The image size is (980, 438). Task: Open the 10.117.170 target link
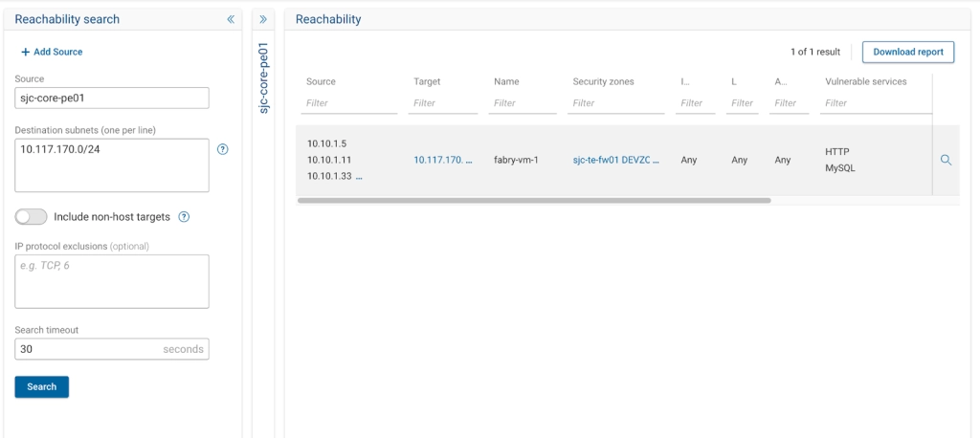coord(442,161)
